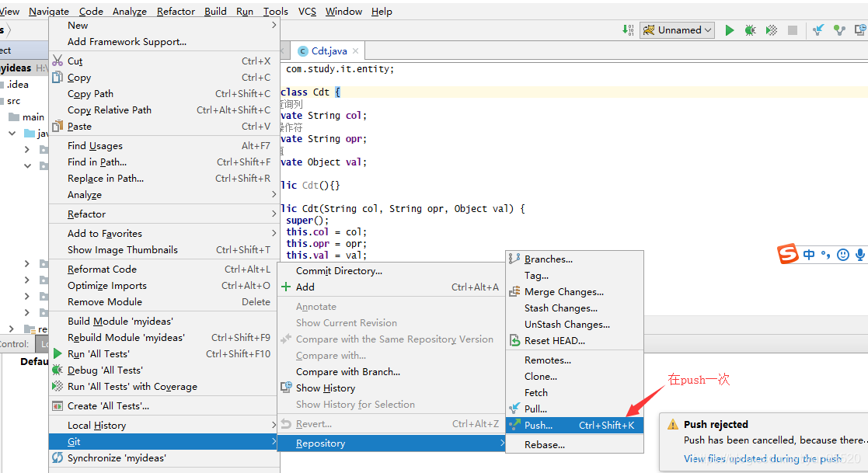The height and width of the screenshot is (473, 868).
Task: Select Synchronize 'myideas' entry
Action: (164, 457)
